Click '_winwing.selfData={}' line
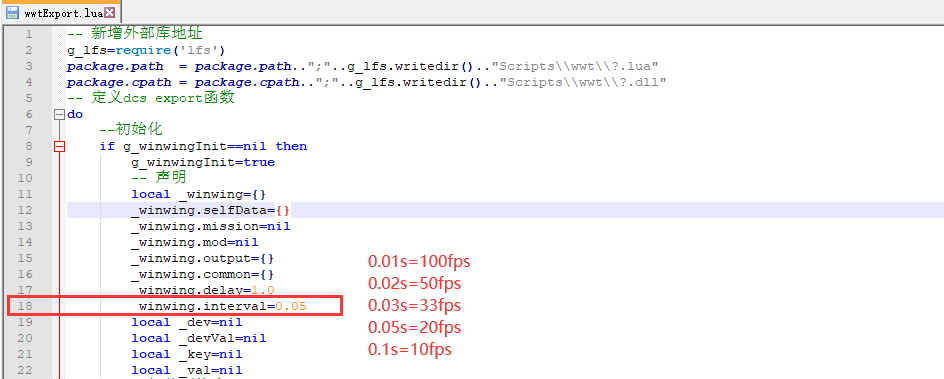This screenshot has width=944, height=379. pyautogui.click(x=211, y=210)
